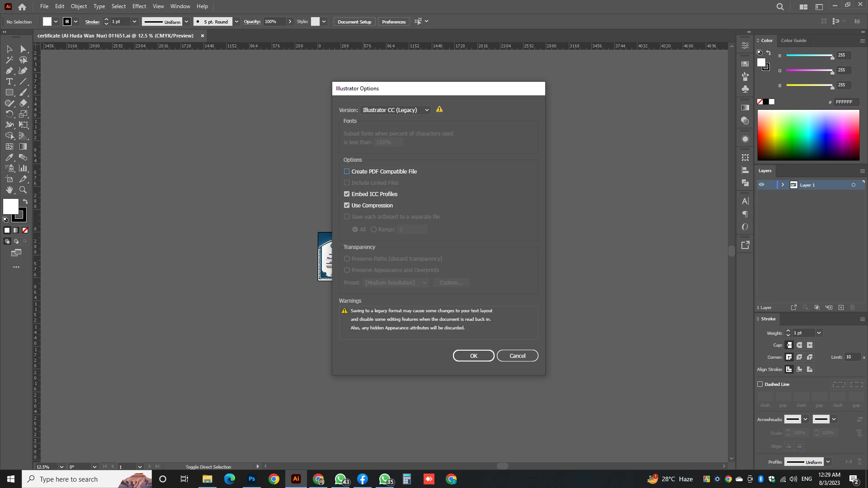868x488 pixels.
Task: Cancel the Illustrator Options dialog
Action: click(x=517, y=356)
